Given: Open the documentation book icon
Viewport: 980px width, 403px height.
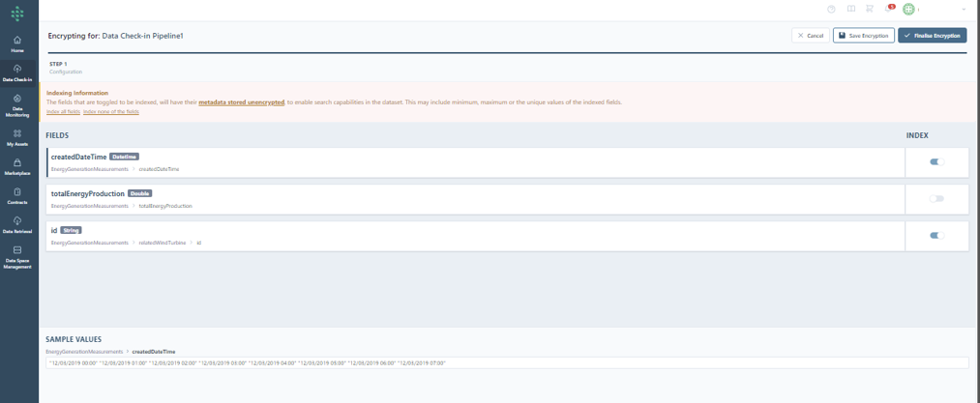Looking at the screenshot, I should (x=850, y=9).
